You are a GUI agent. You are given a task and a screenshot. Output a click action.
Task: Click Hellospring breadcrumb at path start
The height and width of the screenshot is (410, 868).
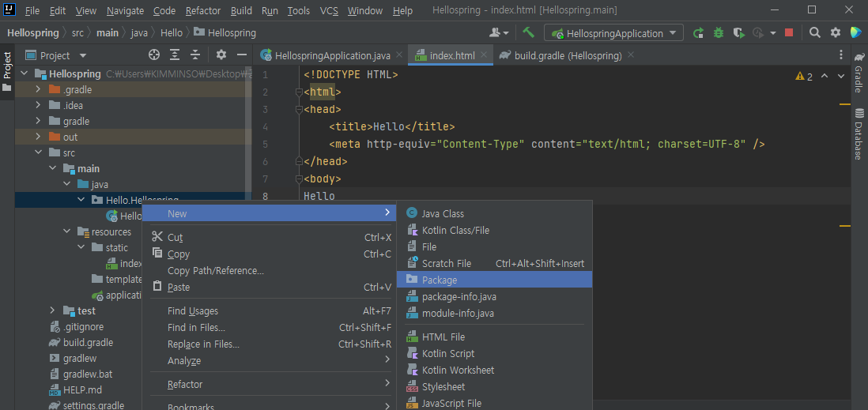click(x=33, y=32)
